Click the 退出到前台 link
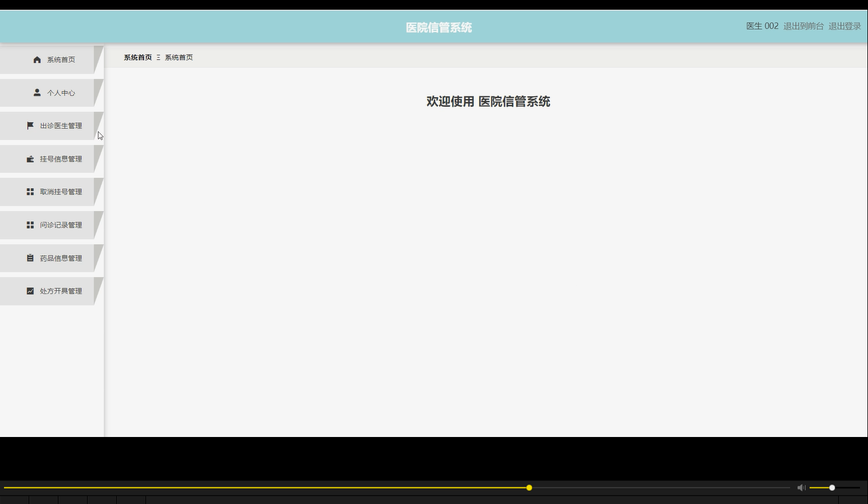This screenshot has height=504, width=868. click(803, 26)
